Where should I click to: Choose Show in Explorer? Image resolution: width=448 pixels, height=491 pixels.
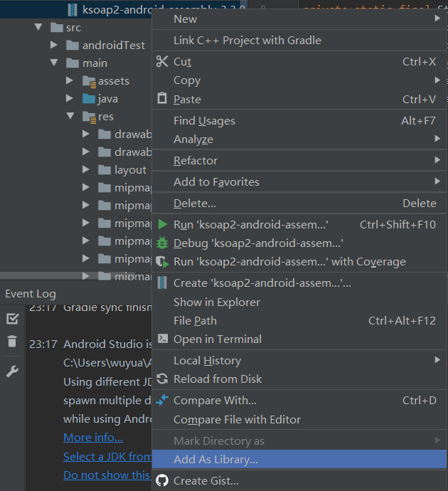299,302
